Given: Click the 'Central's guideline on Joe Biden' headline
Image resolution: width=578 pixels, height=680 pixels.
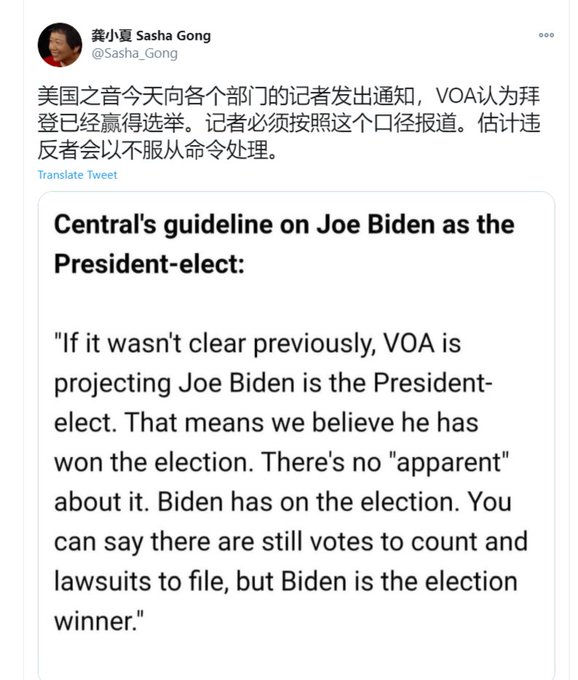Looking at the screenshot, I should pyautogui.click(x=284, y=225).
